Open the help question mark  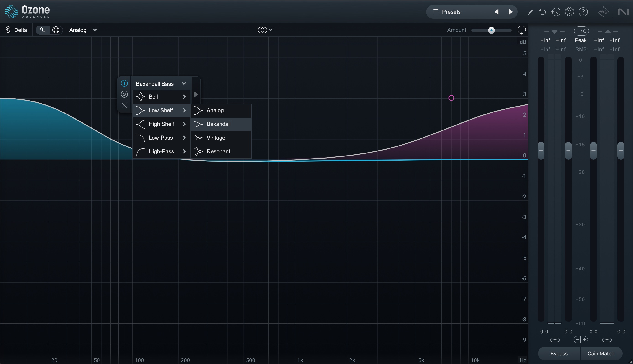tap(583, 12)
